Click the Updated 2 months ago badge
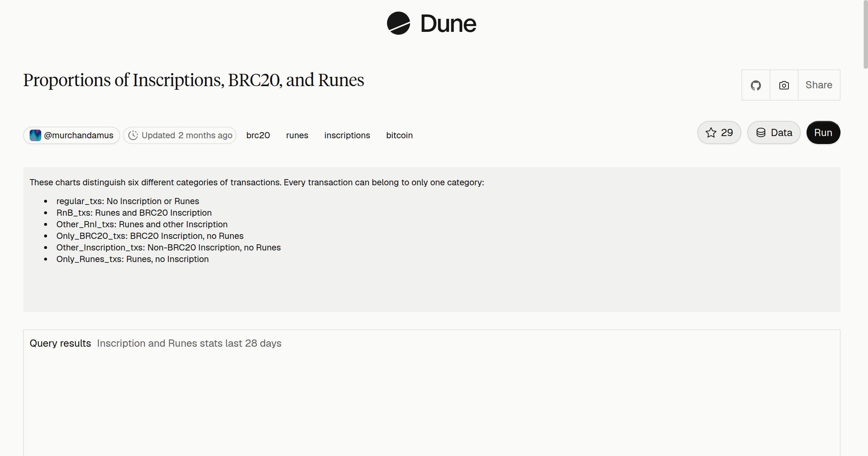Viewport: 868px width, 456px height. coord(180,135)
